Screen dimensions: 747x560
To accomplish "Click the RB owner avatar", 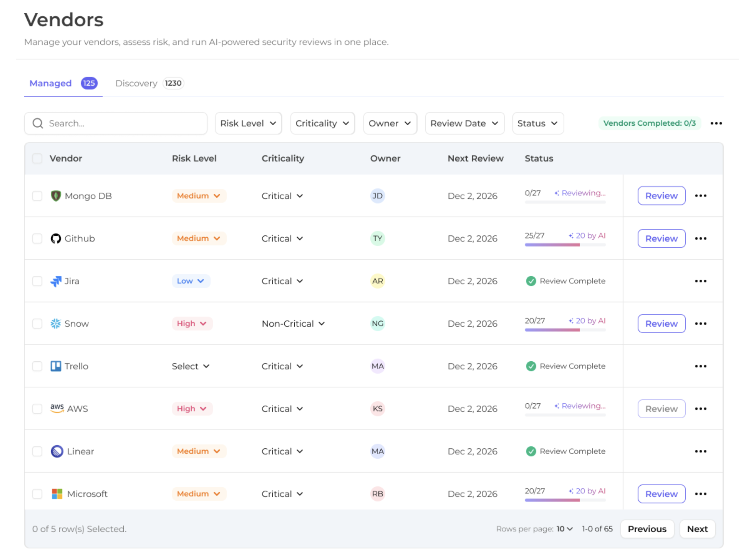I will point(377,494).
